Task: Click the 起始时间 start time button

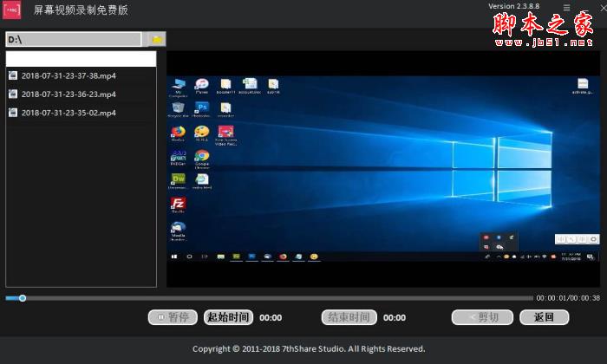Action: (228, 317)
